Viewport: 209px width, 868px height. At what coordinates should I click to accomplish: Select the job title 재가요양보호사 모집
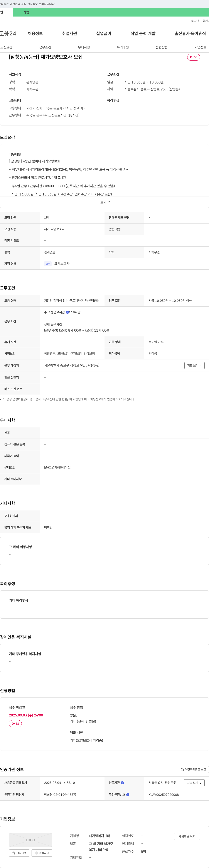[x=46, y=57]
